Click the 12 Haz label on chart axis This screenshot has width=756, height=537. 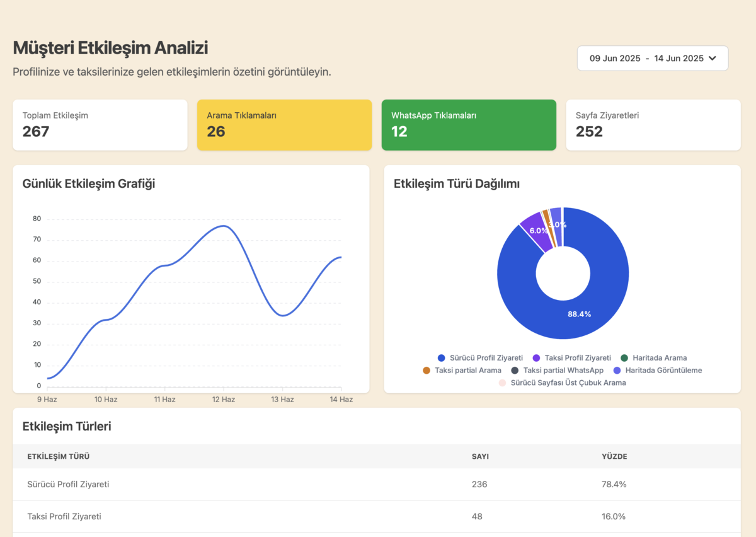pos(223,400)
